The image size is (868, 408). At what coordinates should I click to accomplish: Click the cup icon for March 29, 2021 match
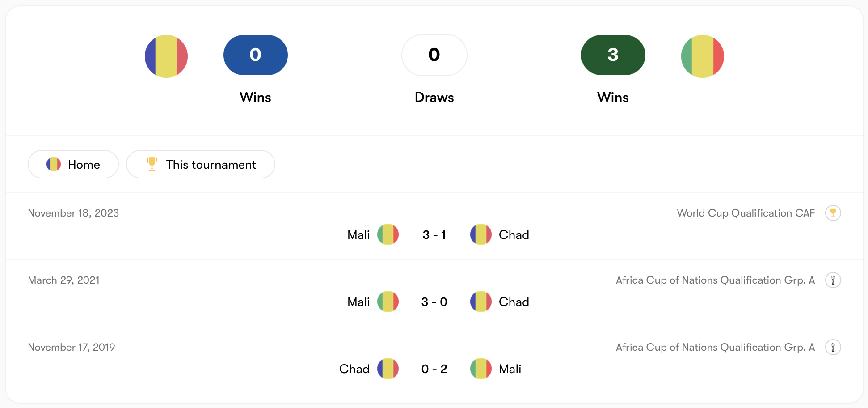(x=833, y=280)
